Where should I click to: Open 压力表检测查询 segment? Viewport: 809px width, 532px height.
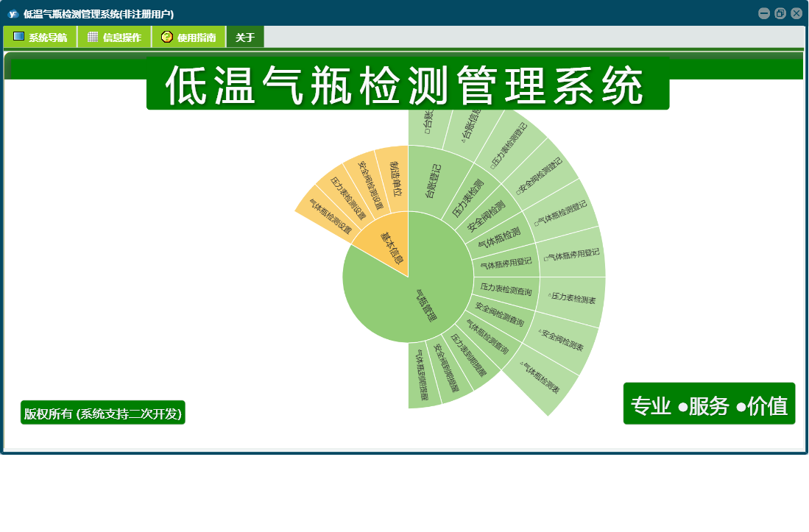pyautogui.click(x=507, y=290)
